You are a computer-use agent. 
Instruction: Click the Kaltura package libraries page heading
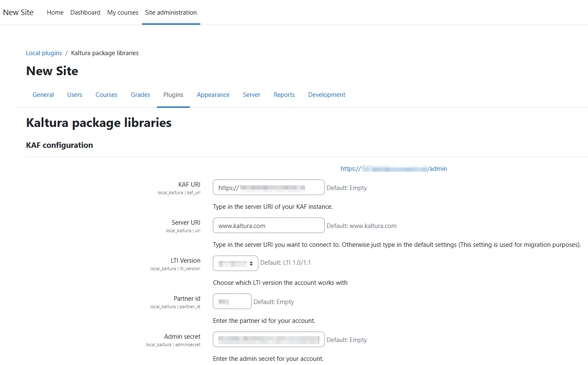99,123
